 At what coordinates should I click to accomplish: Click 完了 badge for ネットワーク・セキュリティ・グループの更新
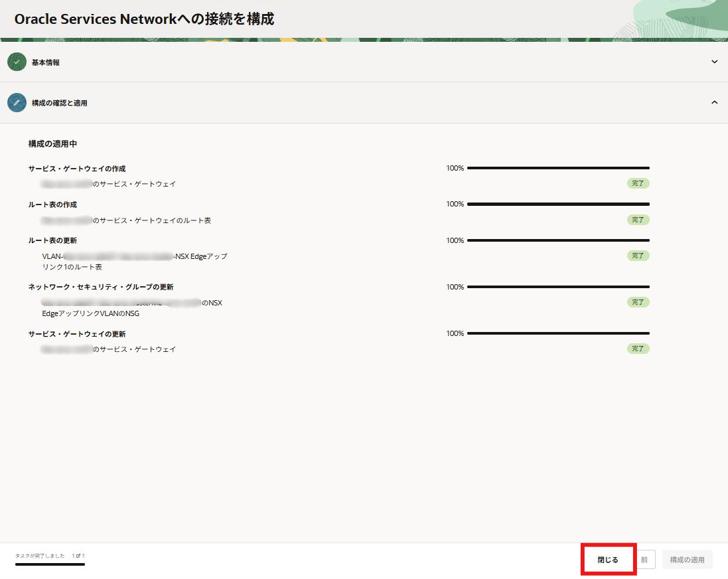pos(638,302)
